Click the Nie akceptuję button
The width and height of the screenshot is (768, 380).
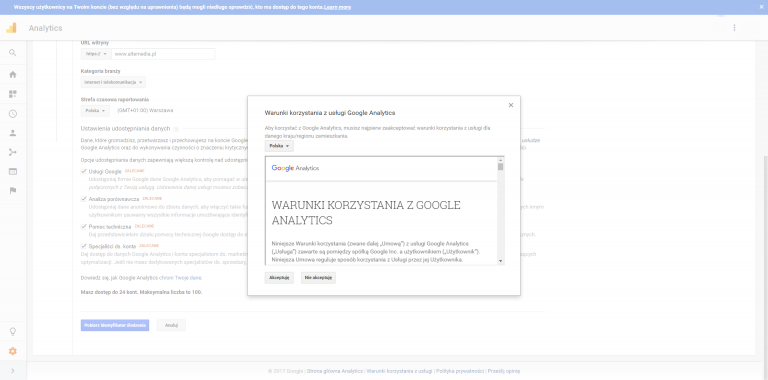coord(318,278)
